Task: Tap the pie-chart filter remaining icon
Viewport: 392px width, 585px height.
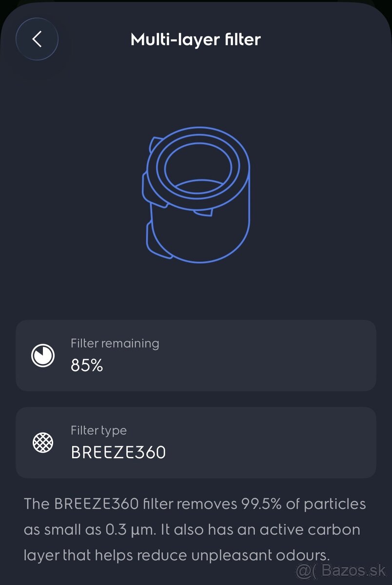Action: (x=43, y=355)
